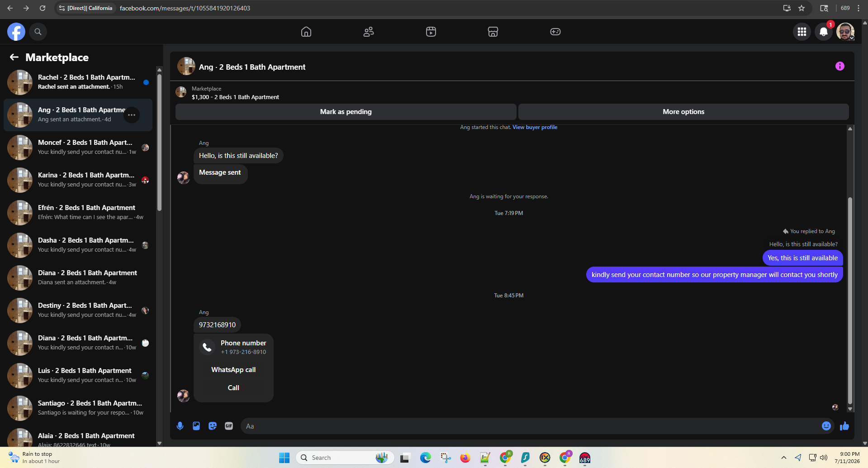Open Karina's 2 Beds 1 Bath conversation

pyautogui.click(x=78, y=180)
